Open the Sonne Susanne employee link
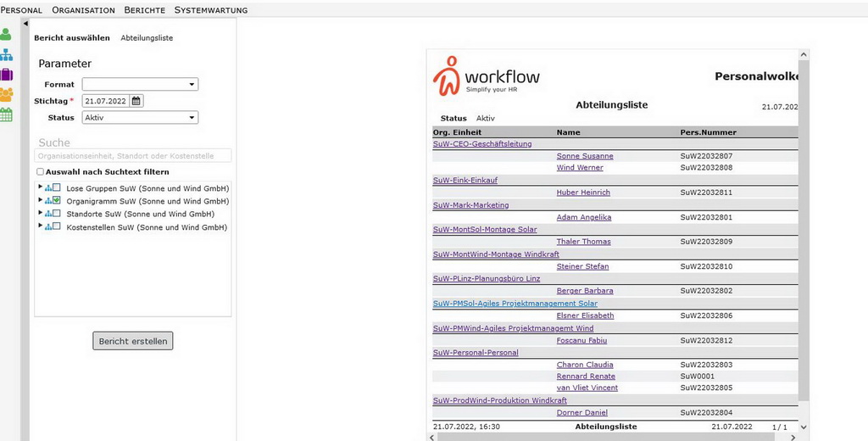Image resolution: width=868 pixels, height=441 pixels. pos(585,156)
